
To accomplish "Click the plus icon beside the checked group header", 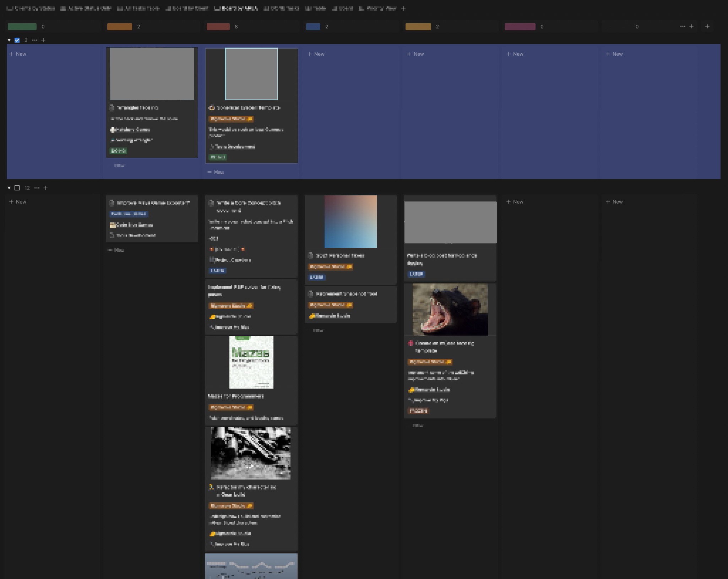I will pyautogui.click(x=43, y=40).
